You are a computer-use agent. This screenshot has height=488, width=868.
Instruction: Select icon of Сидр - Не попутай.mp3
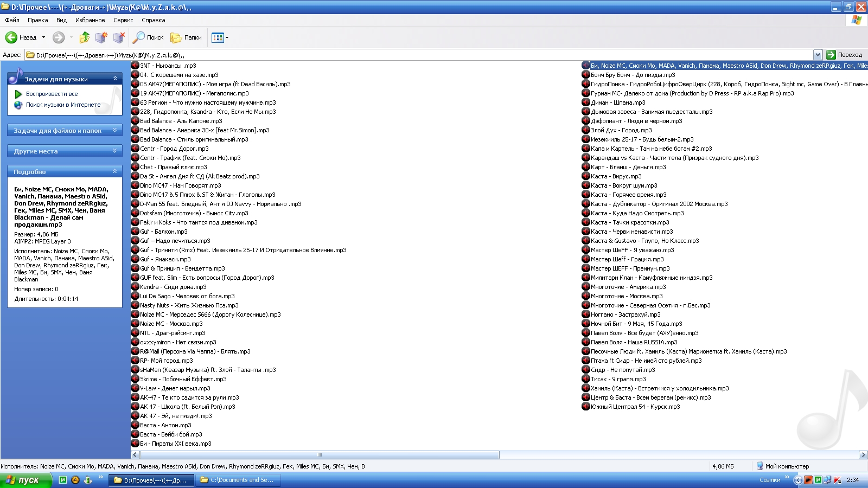point(586,370)
